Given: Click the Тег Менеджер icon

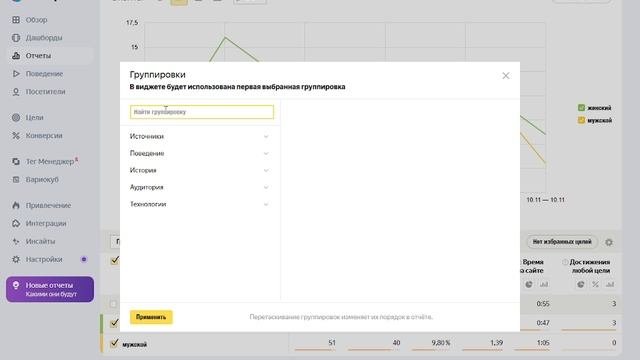Looking at the screenshot, I should pos(16,162).
